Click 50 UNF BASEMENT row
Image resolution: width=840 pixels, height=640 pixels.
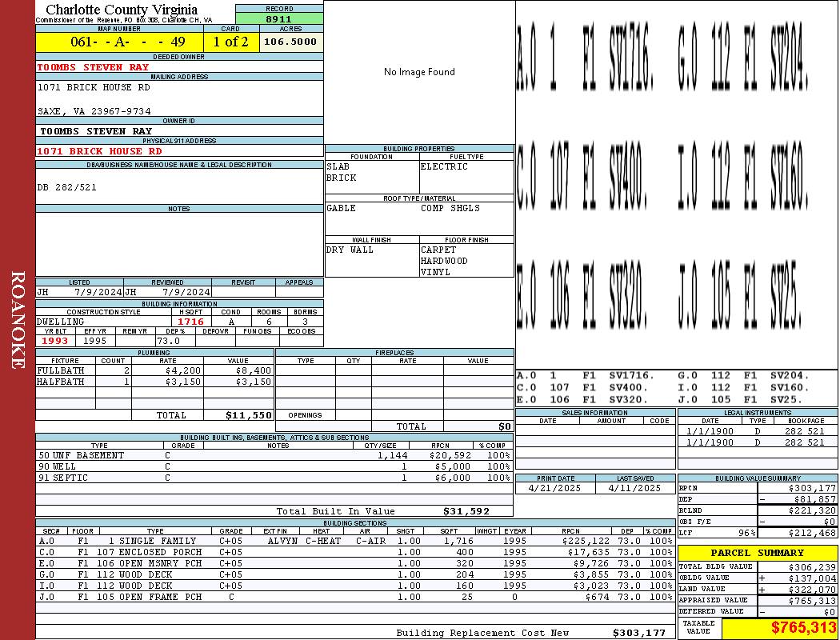pyautogui.click(x=274, y=455)
